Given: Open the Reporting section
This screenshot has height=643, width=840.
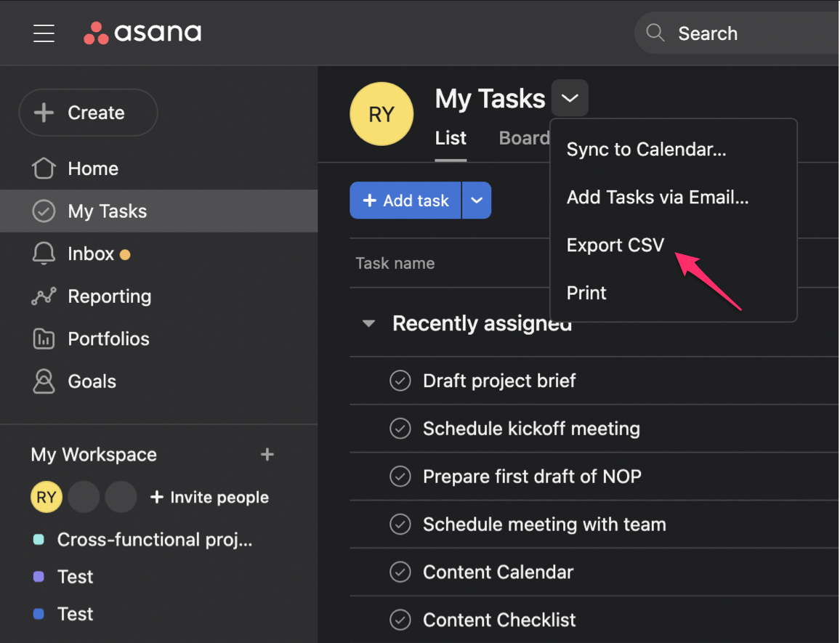Looking at the screenshot, I should (109, 296).
